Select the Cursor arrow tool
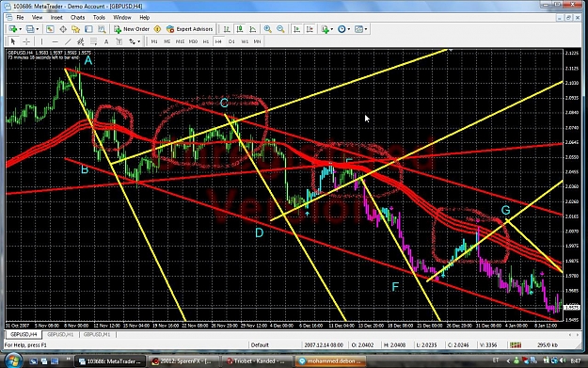This screenshot has height=368, width=588. [13, 41]
